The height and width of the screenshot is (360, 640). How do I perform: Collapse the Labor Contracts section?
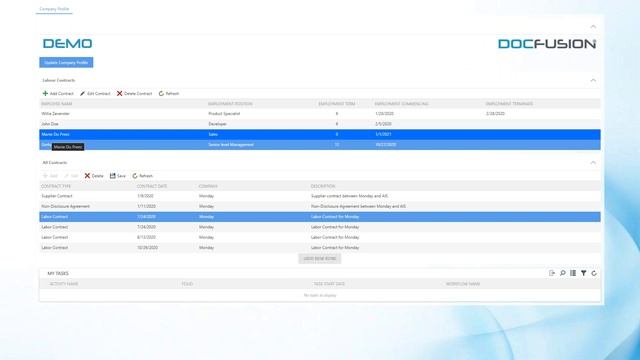click(593, 80)
